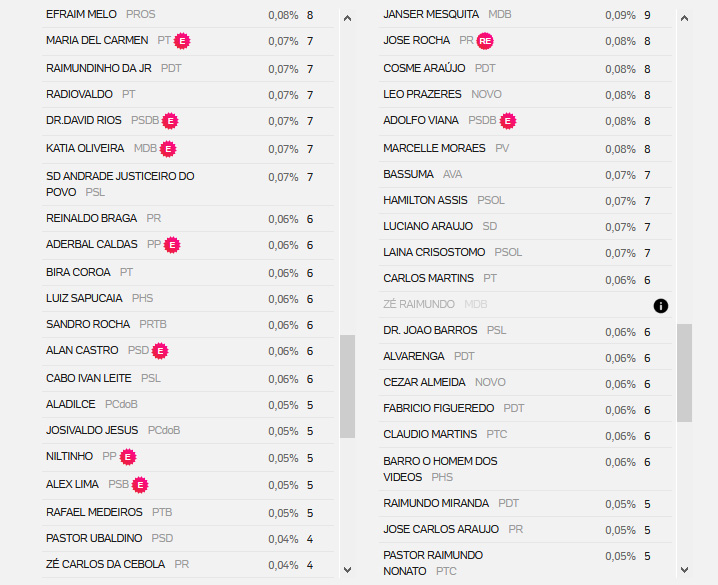Select candidate Efraim Melo row
Viewport: 718px width, 585px height.
click(x=188, y=15)
